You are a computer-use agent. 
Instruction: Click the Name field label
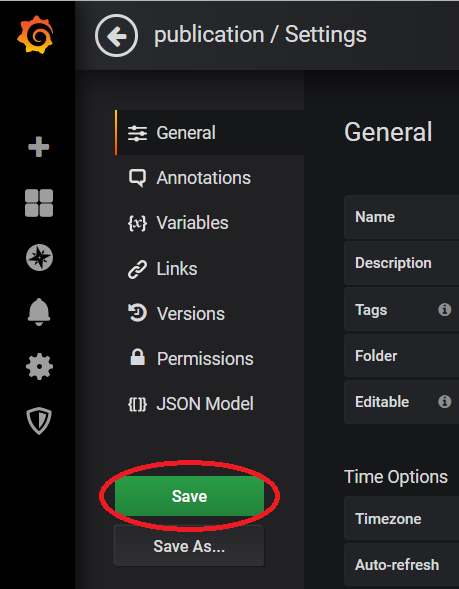375,217
